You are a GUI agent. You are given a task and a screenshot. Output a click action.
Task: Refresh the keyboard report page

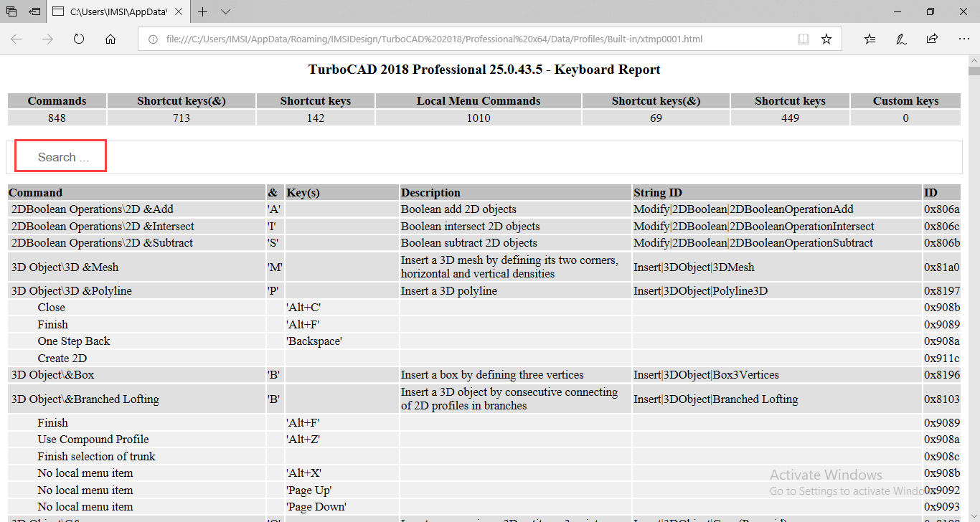[79, 39]
